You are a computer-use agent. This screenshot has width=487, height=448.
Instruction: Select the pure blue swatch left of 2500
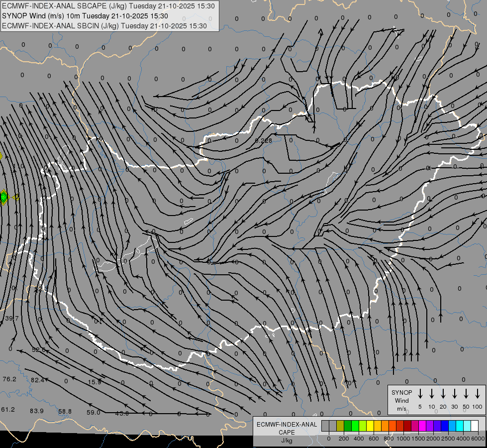(445, 426)
